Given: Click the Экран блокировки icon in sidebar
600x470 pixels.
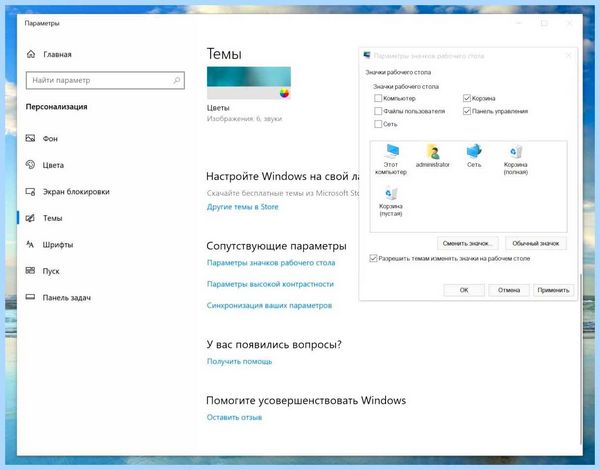Looking at the screenshot, I should (30, 191).
